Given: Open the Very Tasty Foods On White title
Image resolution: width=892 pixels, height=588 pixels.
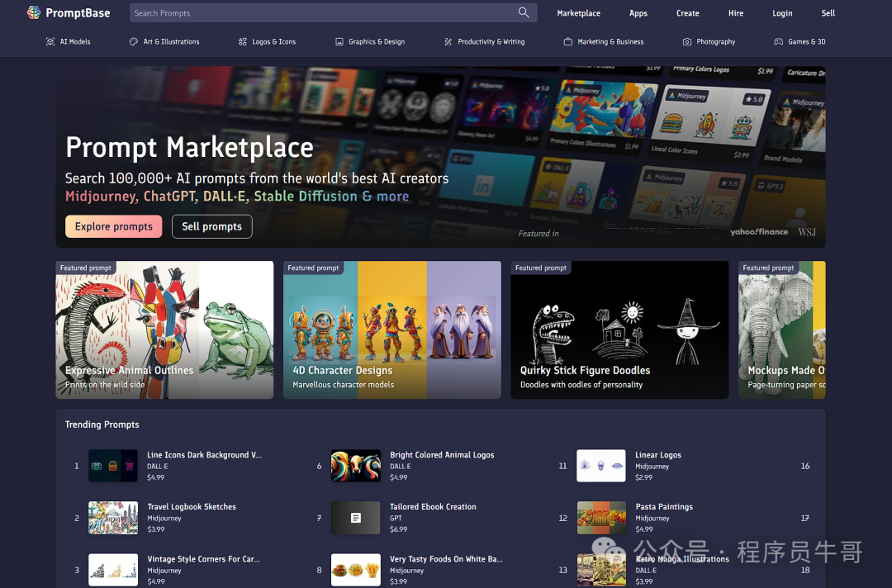Looking at the screenshot, I should pos(446,559).
